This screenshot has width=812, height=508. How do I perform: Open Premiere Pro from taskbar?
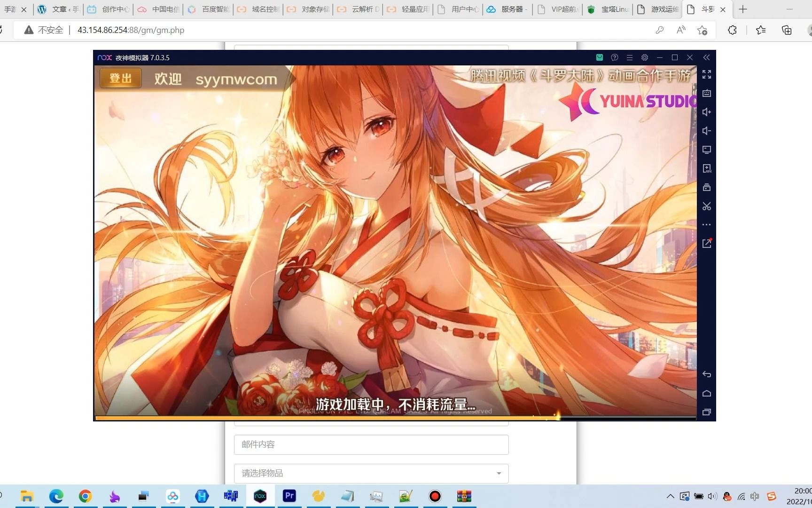(289, 496)
